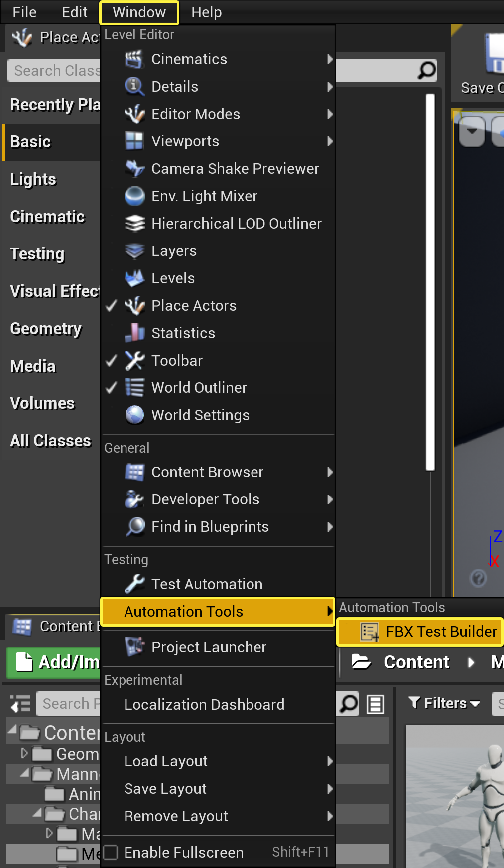This screenshot has height=868, width=504.
Task: Uncheck the Place Actors panel
Action: [x=218, y=306]
